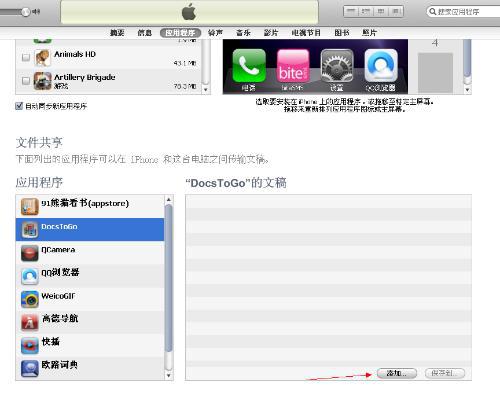Click up arrow of file sharing apps scrollbar

click(x=169, y=199)
